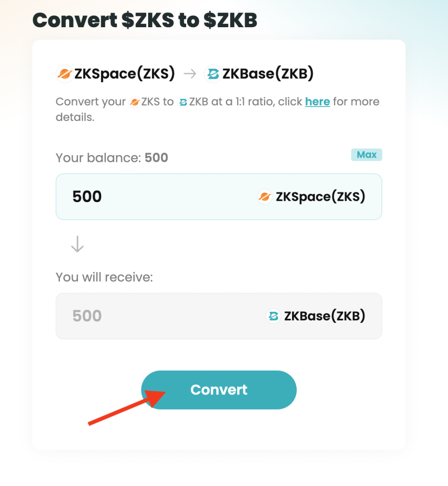448x486 pixels.
Task: Click the 'Your balance: 500' text
Action: [x=112, y=158]
